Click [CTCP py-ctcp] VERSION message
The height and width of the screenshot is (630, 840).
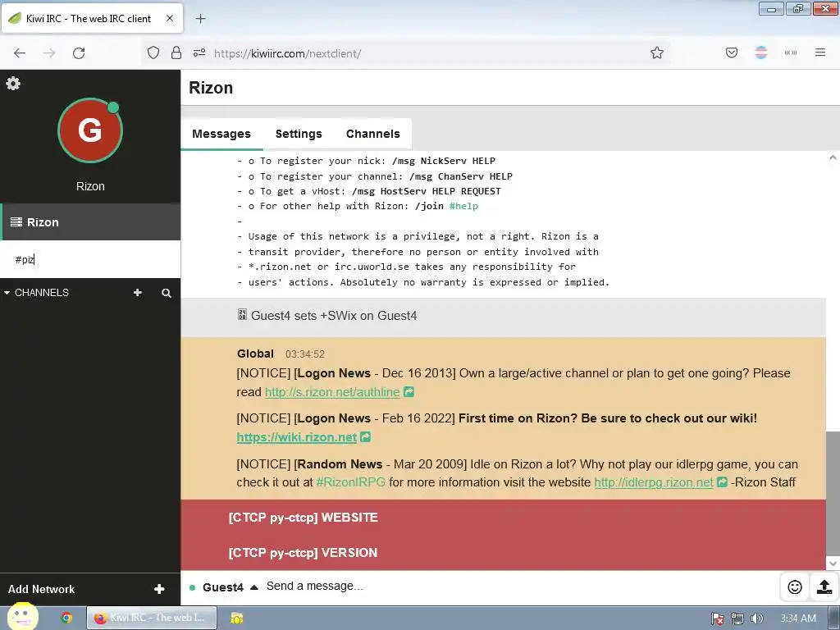pyautogui.click(x=303, y=553)
